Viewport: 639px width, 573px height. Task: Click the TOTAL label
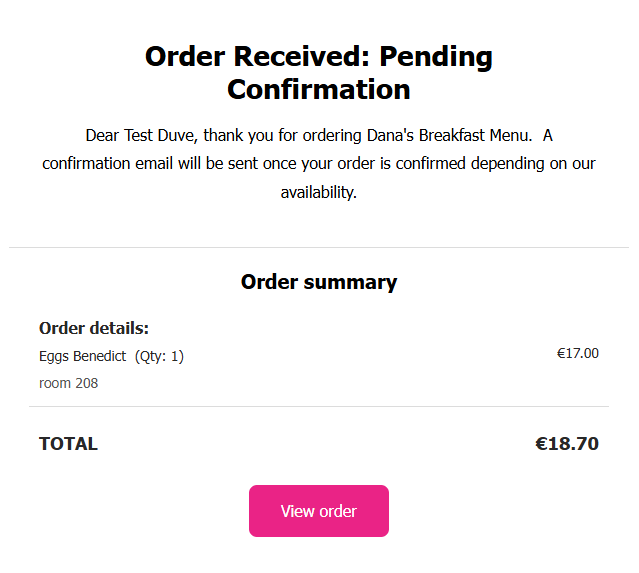click(x=68, y=444)
